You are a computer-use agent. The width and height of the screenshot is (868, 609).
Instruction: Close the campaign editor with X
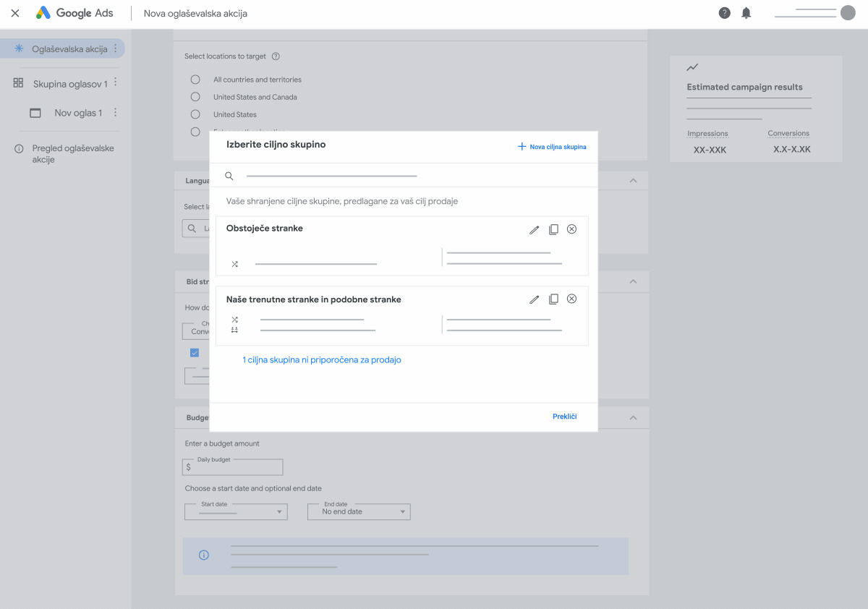point(15,13)
